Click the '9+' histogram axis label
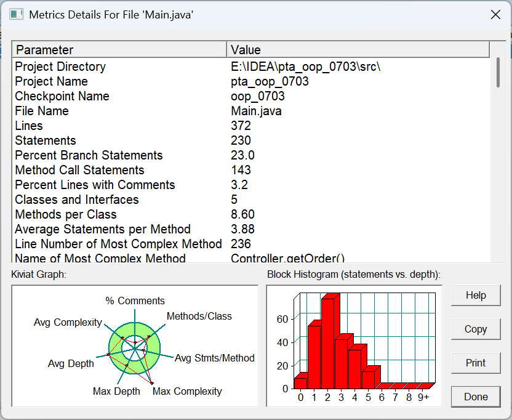 point(423,397)
